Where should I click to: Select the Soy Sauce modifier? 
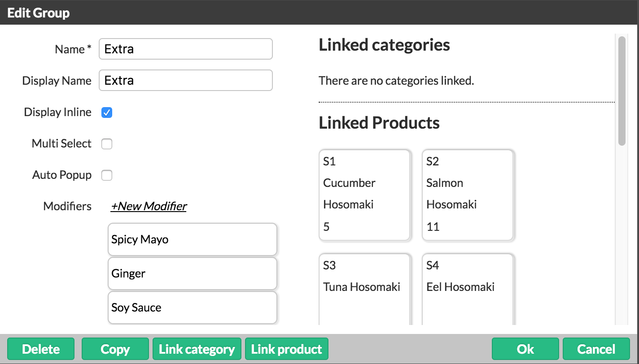pos(193,308)
